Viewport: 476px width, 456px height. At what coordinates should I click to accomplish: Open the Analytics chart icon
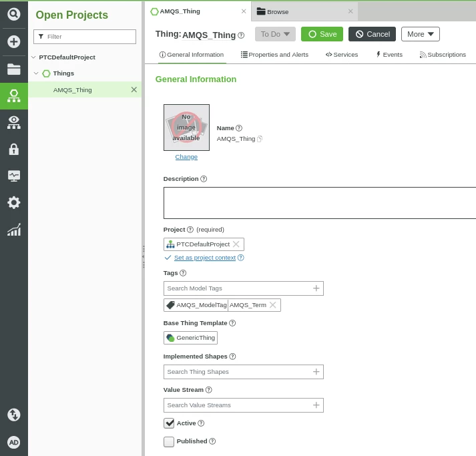pos(13,230)
